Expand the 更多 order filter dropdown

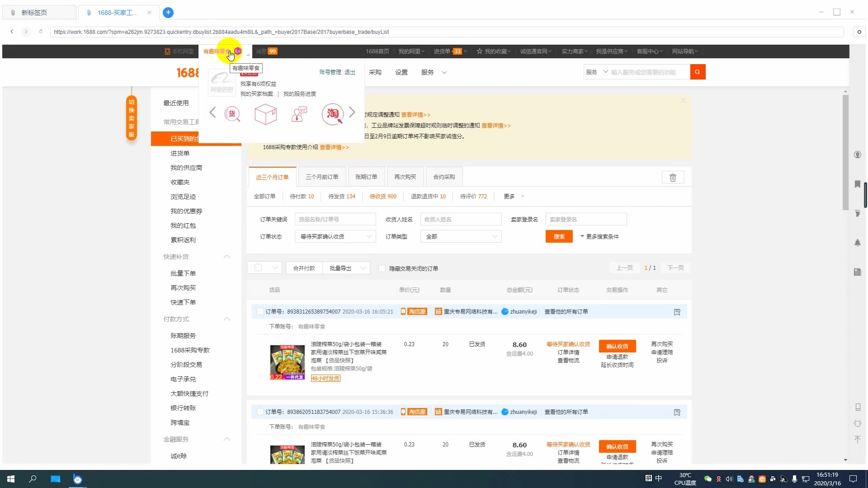tap(514, 196)
